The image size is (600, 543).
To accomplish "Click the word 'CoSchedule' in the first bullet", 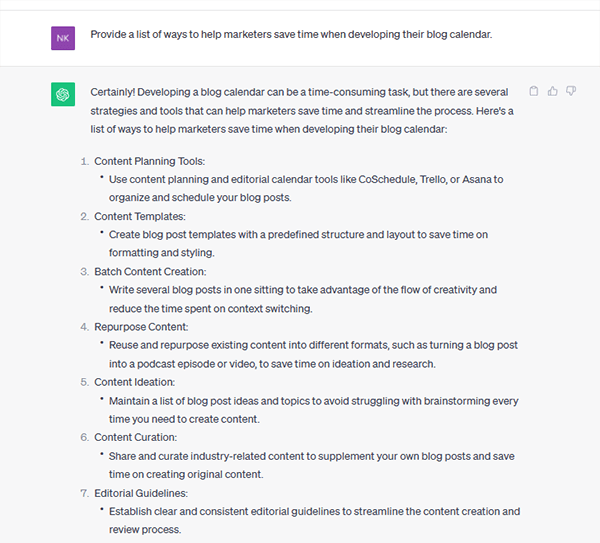I will (x=348, y=180).
